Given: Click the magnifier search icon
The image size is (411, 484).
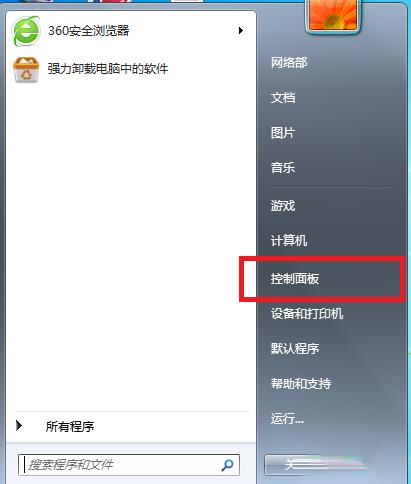Looking at the screenshot, I should 227,465.
